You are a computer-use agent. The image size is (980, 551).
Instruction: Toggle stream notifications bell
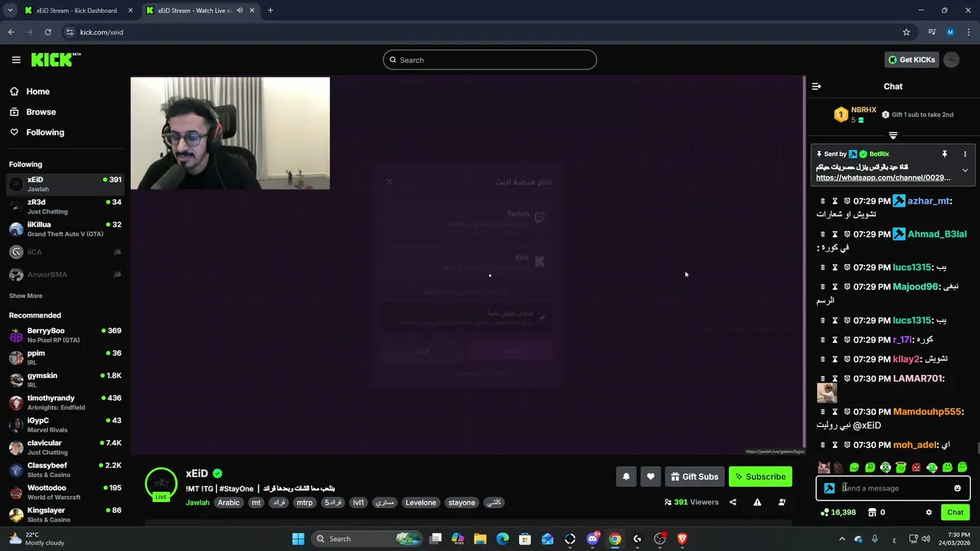click(626, 477)
